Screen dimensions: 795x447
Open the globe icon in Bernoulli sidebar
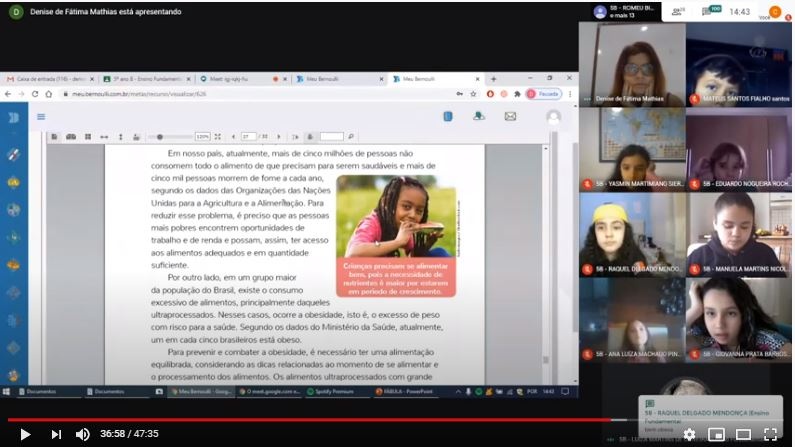point(14,209)
